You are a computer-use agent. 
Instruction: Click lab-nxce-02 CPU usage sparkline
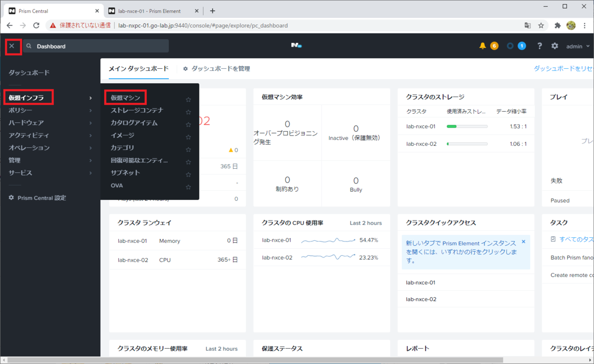pyautogui.click(x=328, y=257)
